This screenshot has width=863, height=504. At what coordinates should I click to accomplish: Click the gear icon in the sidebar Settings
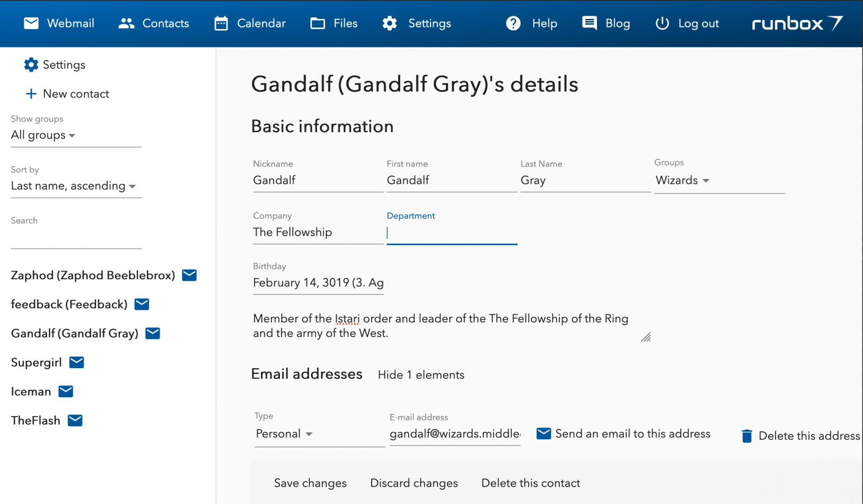click(x=31, y=65)
